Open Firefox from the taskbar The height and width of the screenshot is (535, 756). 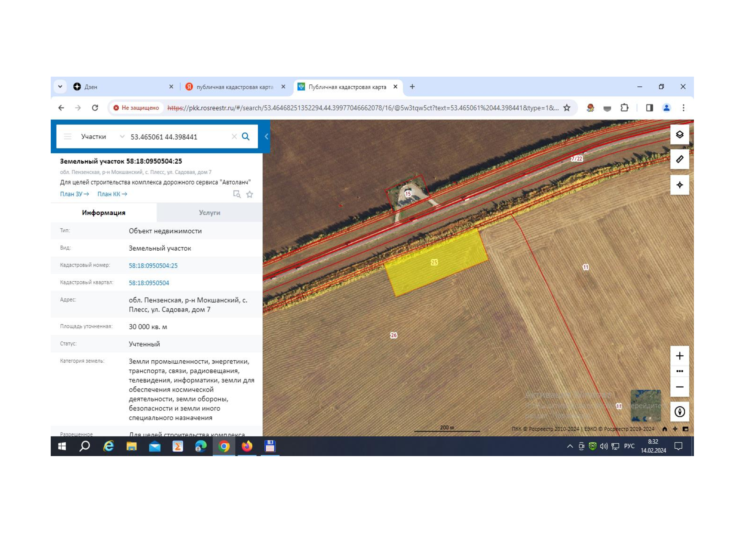pos(247,446)
